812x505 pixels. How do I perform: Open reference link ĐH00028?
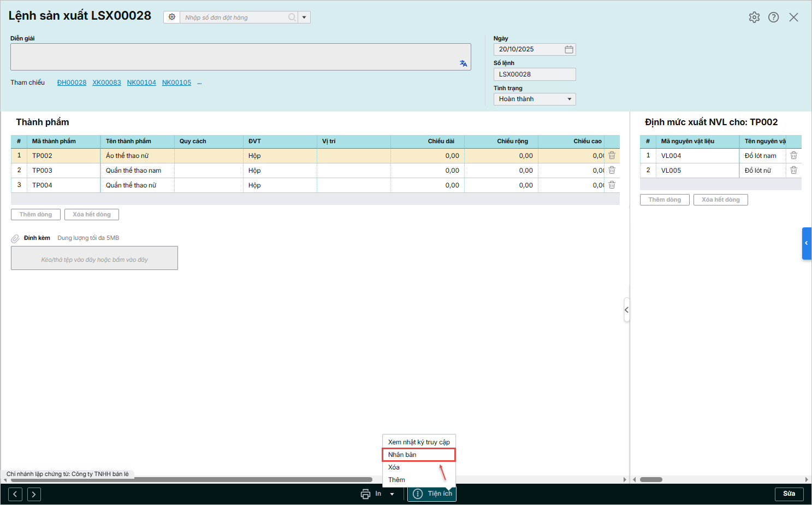click(72, 83)
